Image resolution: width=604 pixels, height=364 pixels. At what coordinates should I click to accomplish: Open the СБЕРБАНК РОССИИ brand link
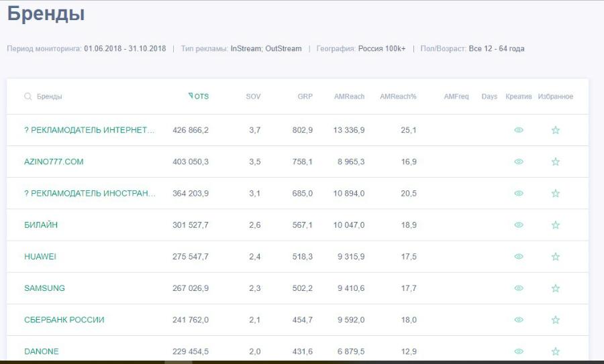64,320
